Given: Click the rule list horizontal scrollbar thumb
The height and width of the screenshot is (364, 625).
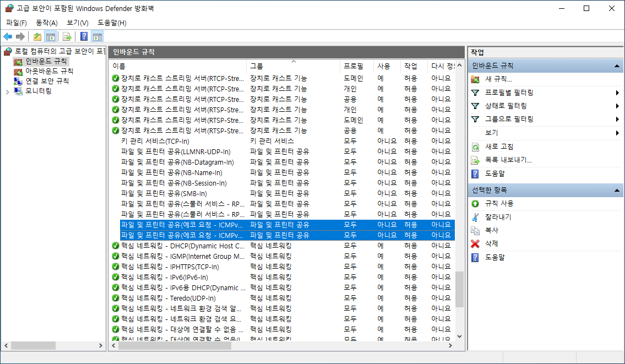Looking at the screenshot, I should pyautogui.click(x=175, y=346).
